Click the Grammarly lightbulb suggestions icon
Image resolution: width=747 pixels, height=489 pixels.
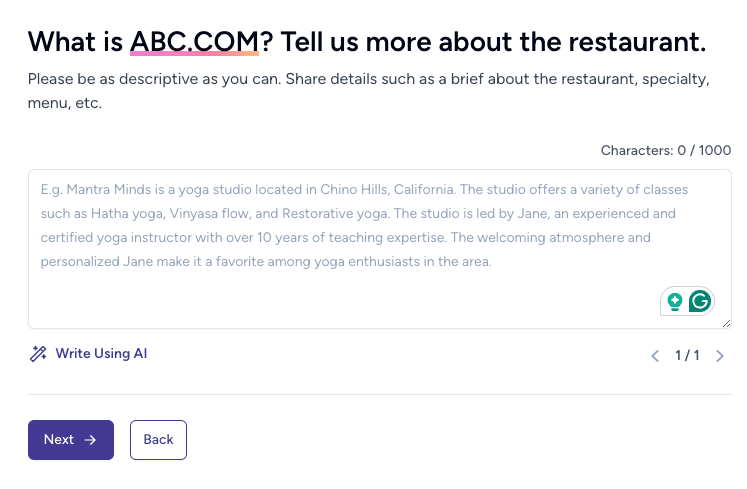[x=675, y=301]
